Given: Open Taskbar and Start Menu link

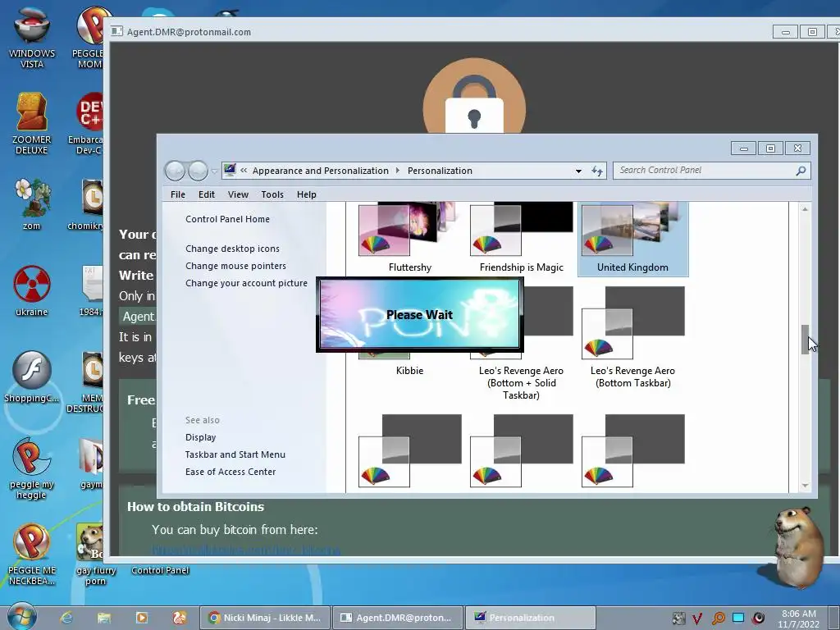Looking at the screenshot, I should tap(235, 454).
